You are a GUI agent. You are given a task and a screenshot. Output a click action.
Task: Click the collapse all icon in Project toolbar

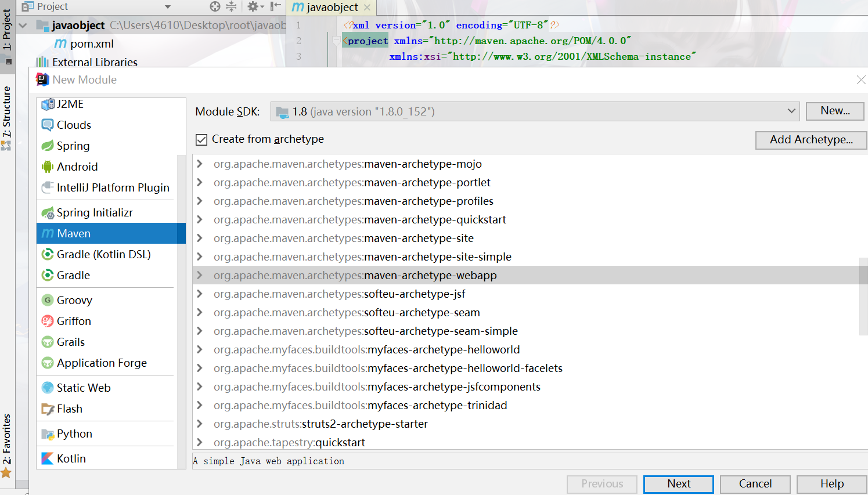231,6
